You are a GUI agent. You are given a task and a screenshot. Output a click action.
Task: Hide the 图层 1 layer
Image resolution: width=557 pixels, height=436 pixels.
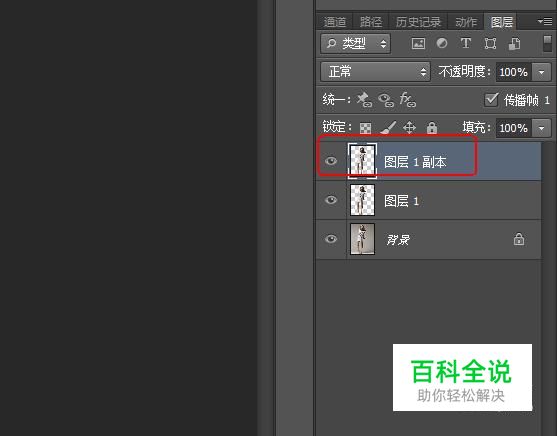331,200
